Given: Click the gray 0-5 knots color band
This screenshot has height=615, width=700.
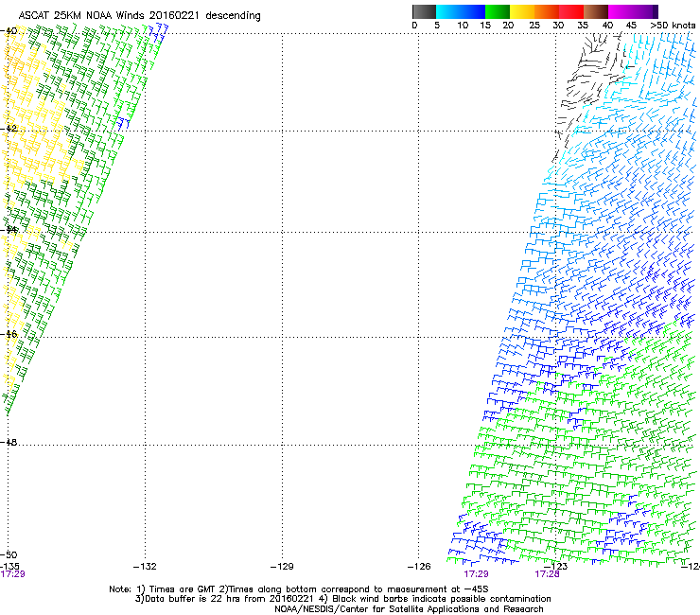Looking at the screenshot, I should pyautogui.click(x=424, y=11).
